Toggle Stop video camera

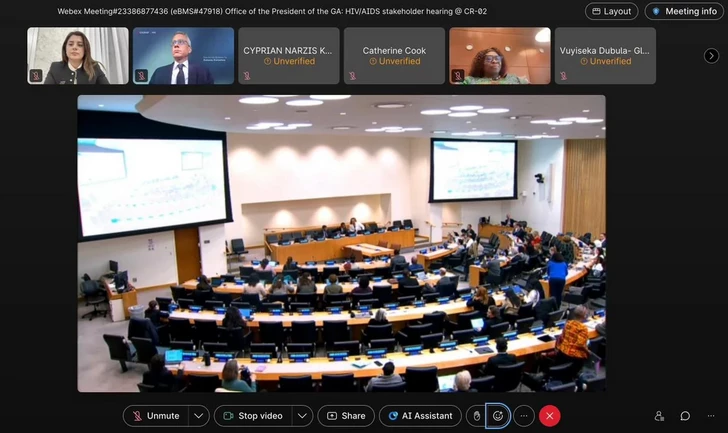point(254,416)
